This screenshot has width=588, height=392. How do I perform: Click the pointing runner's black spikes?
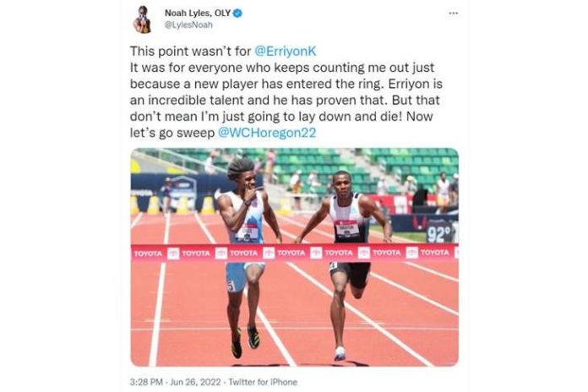pos(245,341)
